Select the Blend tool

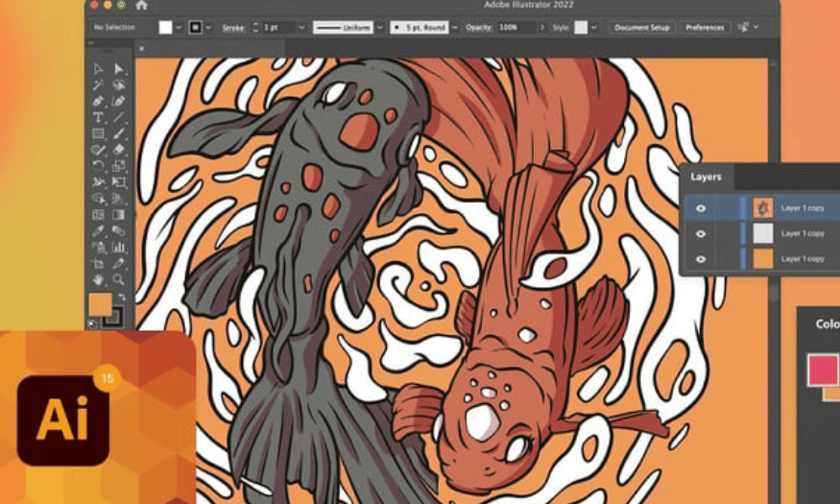[118, 230]
